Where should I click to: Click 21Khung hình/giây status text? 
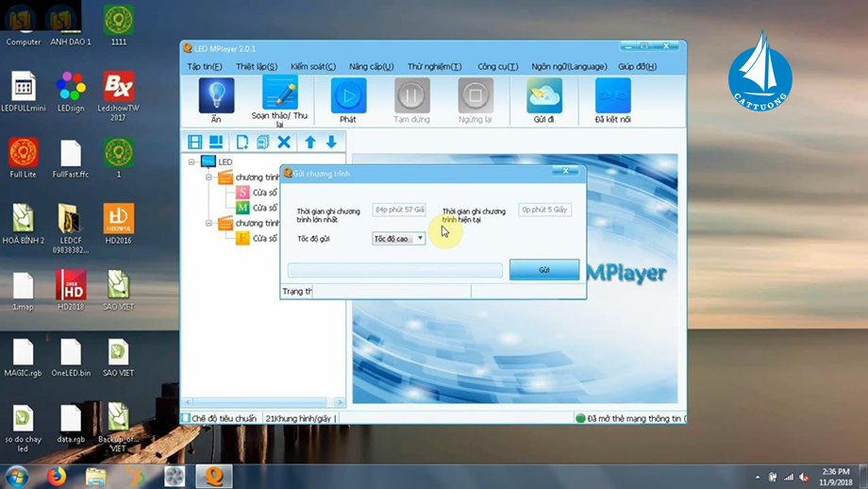click(x=298, y=418)
